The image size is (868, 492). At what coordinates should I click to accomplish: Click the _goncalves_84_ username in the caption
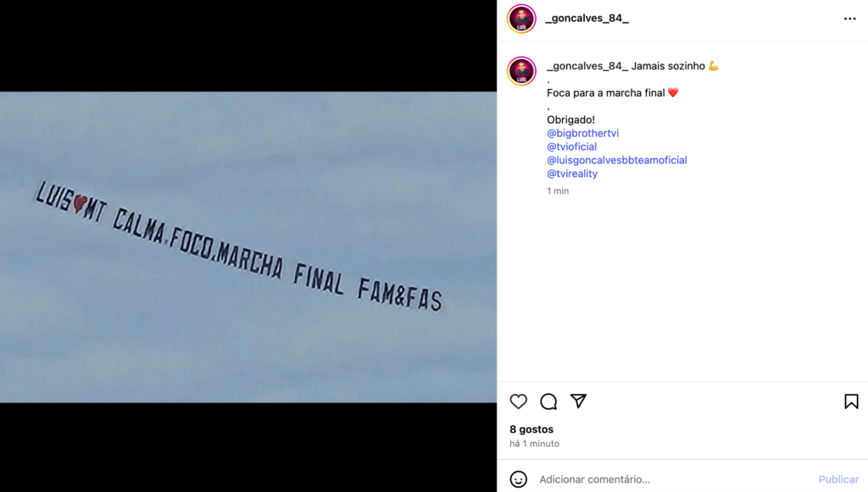[x=587, y=66]
